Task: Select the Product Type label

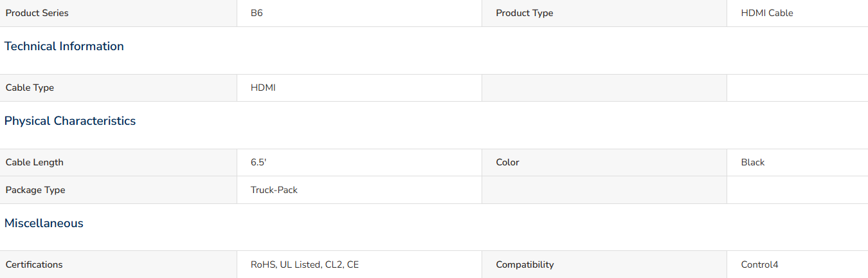Action: tap(524, 13)
